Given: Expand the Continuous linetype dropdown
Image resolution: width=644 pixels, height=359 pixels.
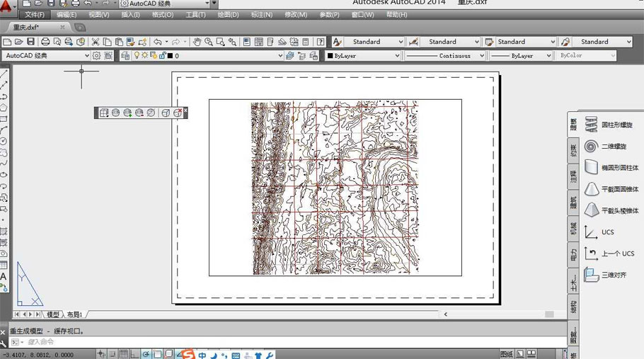Looking at the screenshot, I should coord(446,55).
